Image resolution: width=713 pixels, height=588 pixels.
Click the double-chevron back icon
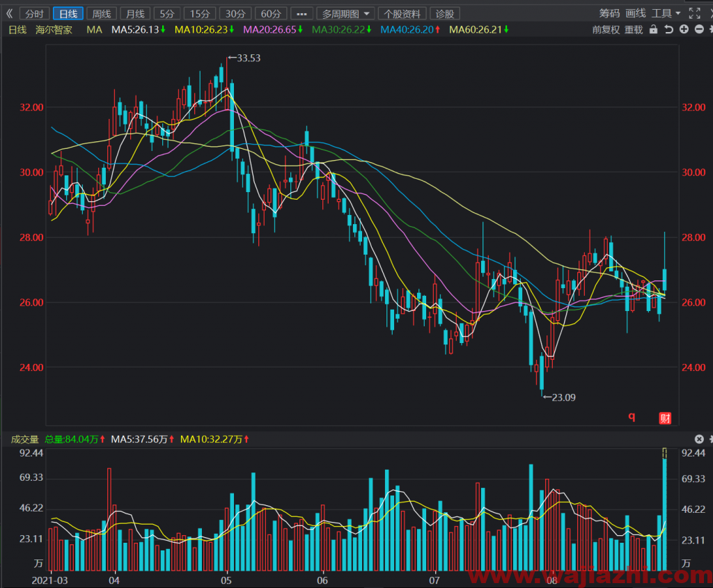pos(9,14)
